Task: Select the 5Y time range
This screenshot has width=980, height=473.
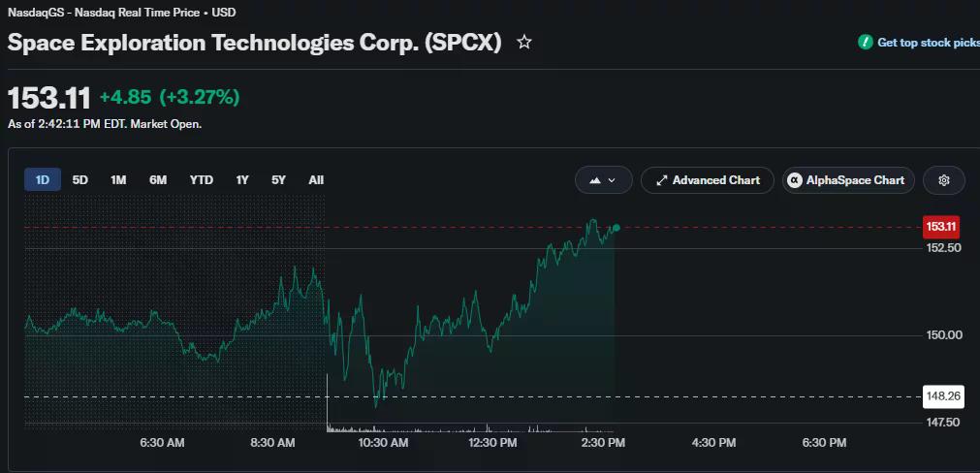Action: pyautogui.click(x=278, y=180)
